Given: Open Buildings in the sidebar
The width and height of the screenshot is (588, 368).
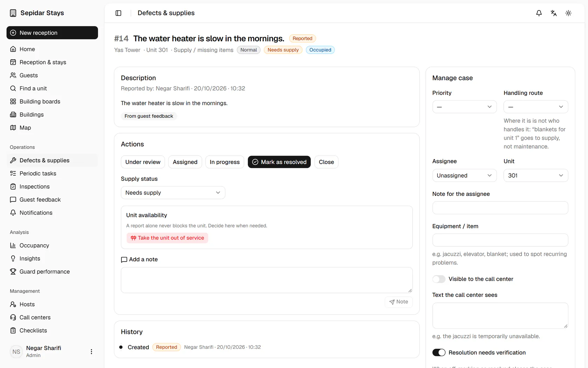Looking at the screenshot, I should (52, 115).
